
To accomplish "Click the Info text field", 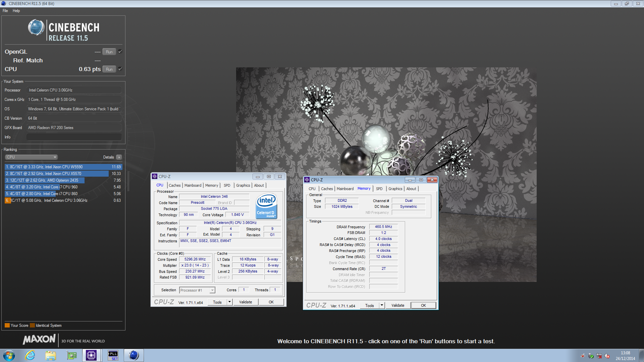I will pyautogui.click(x=74, y=137).
